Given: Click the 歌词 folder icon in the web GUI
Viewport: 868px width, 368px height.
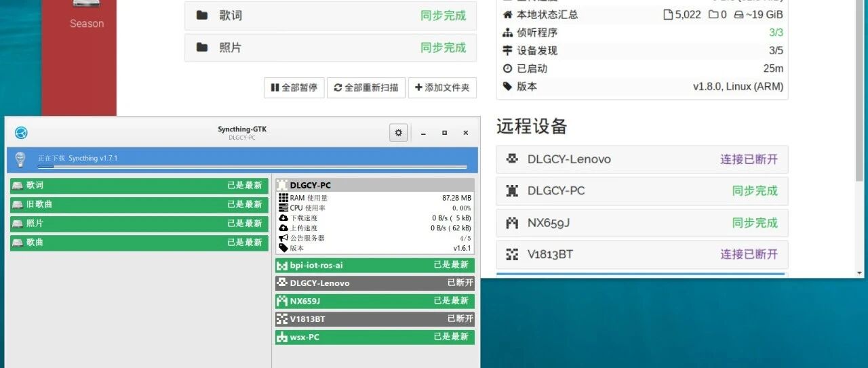Looking at the screenshot, I should tap(202, 16).
